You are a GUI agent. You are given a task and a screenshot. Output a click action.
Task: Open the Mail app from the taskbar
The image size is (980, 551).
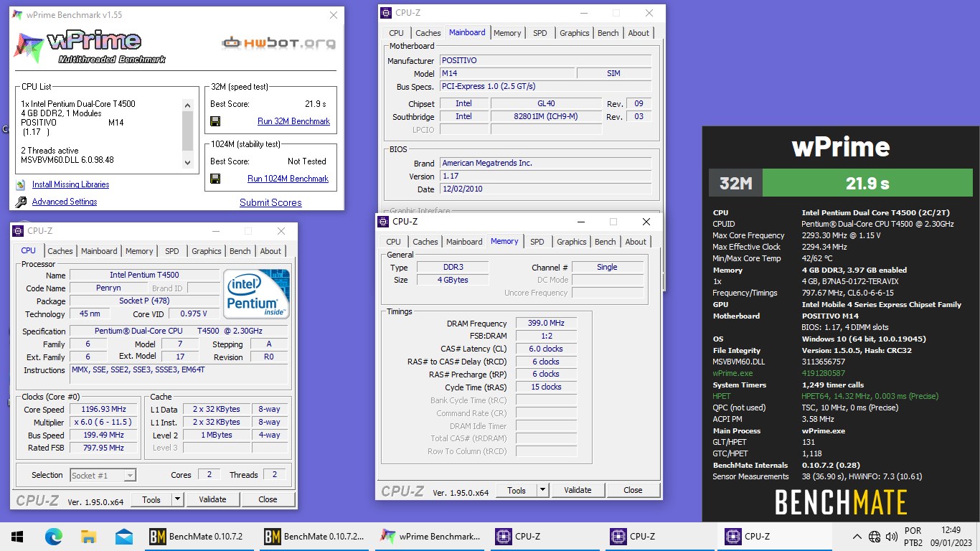(x=124, y=536)
